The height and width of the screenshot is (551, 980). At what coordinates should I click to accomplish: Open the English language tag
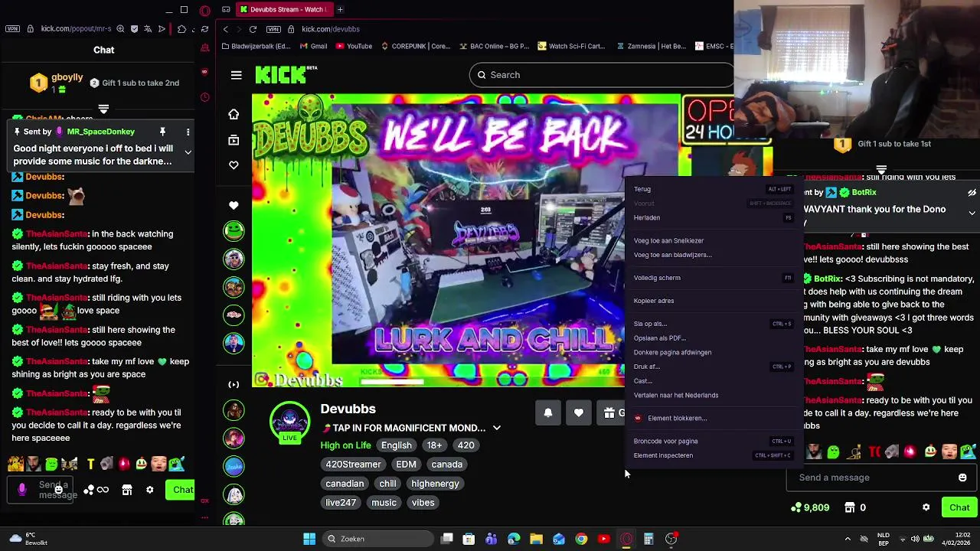pos(397,445)
